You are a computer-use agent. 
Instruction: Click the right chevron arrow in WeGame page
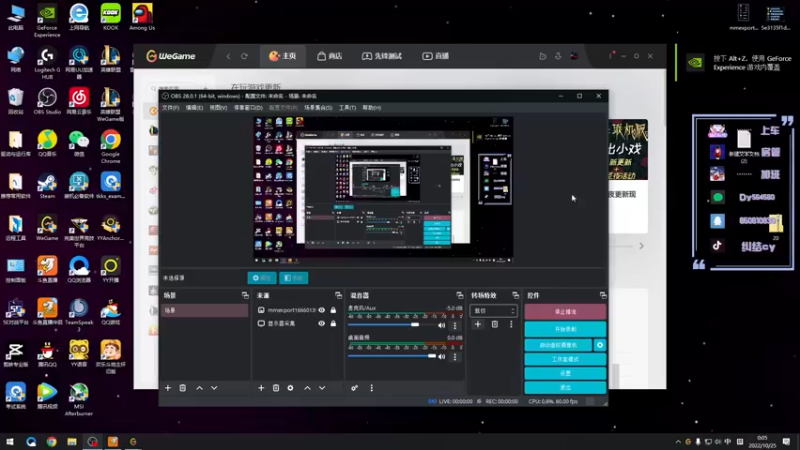click(641, 246)
